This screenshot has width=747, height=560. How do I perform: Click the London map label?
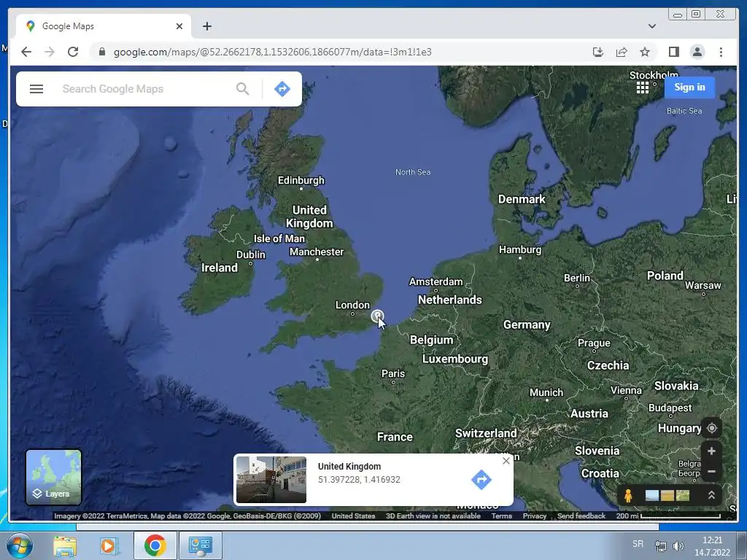point(352,305)
